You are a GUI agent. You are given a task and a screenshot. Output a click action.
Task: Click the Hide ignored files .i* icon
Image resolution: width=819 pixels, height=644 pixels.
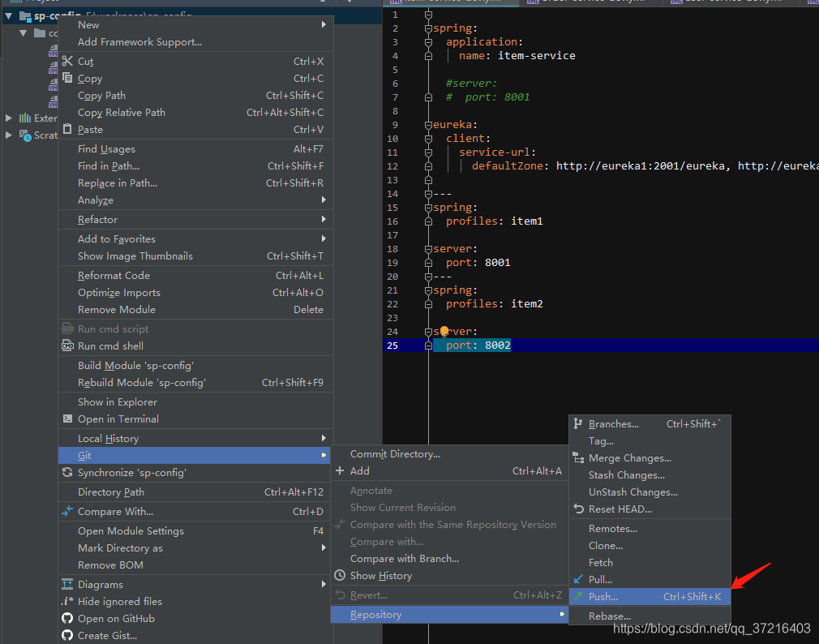click(x=67, y=601)
